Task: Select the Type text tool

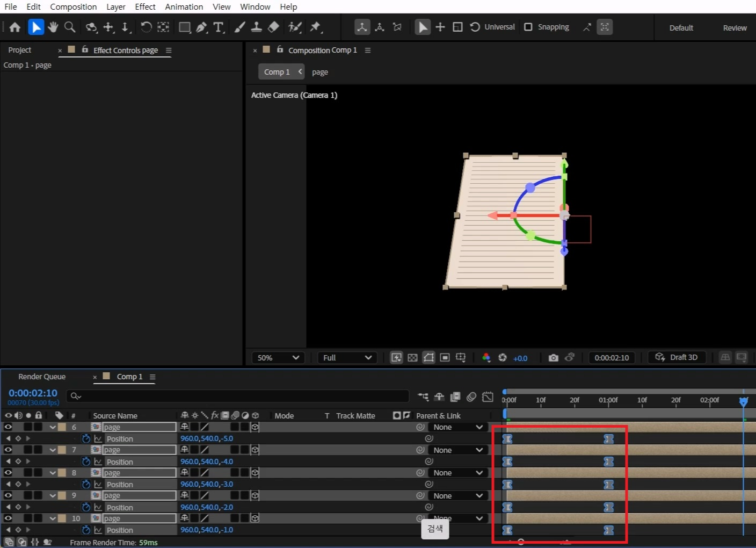Action: click(x=219, y=27)
